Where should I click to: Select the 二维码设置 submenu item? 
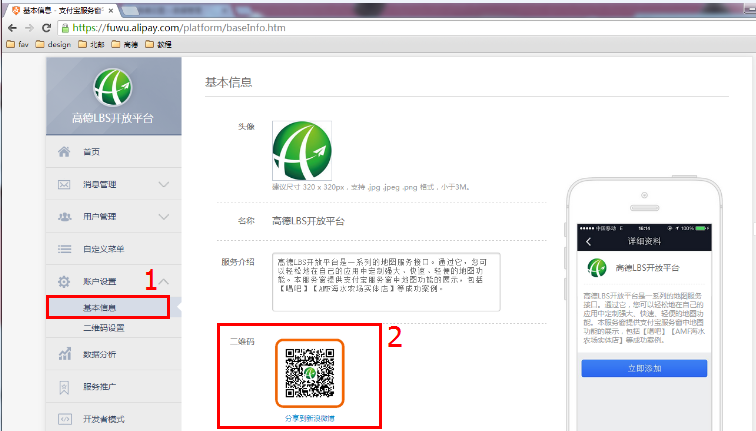click(x=104, y=328)
